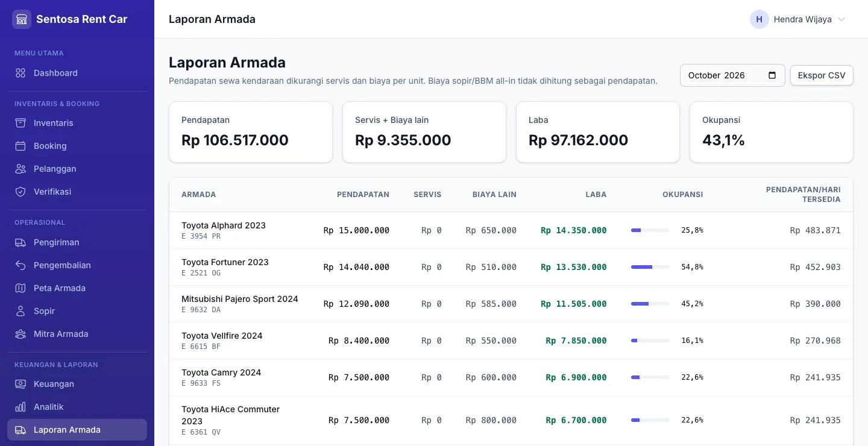Click the Rp 452.903 daily revenue value
The width and height of the screenshot is (868, 446).
[816, 267]
